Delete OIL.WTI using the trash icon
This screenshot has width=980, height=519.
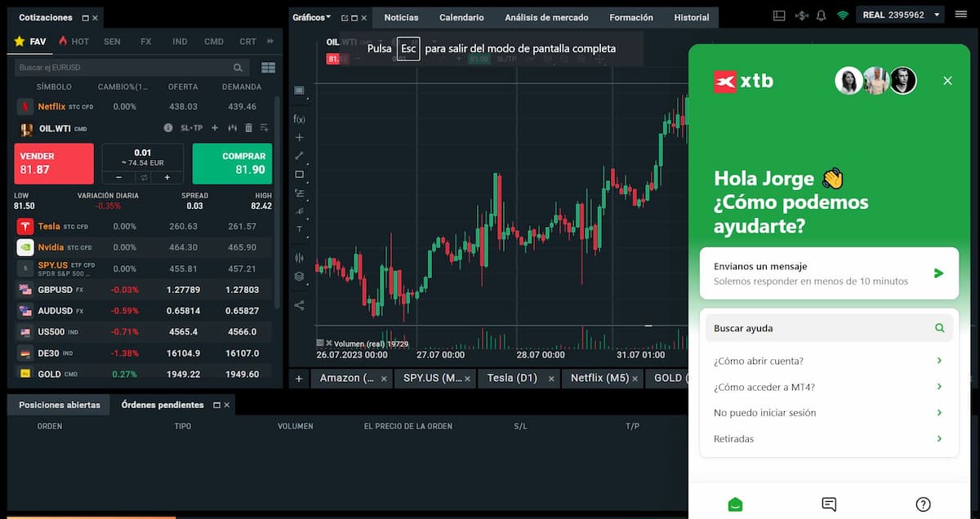click(x=249, y=128)
